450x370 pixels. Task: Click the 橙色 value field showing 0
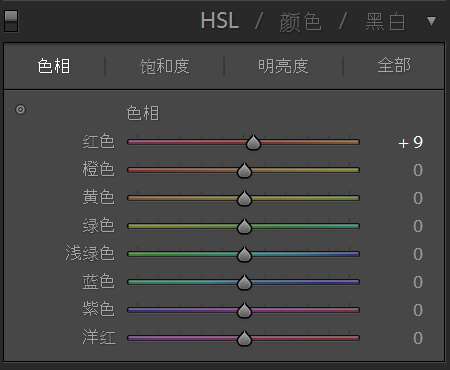(418, 170)
